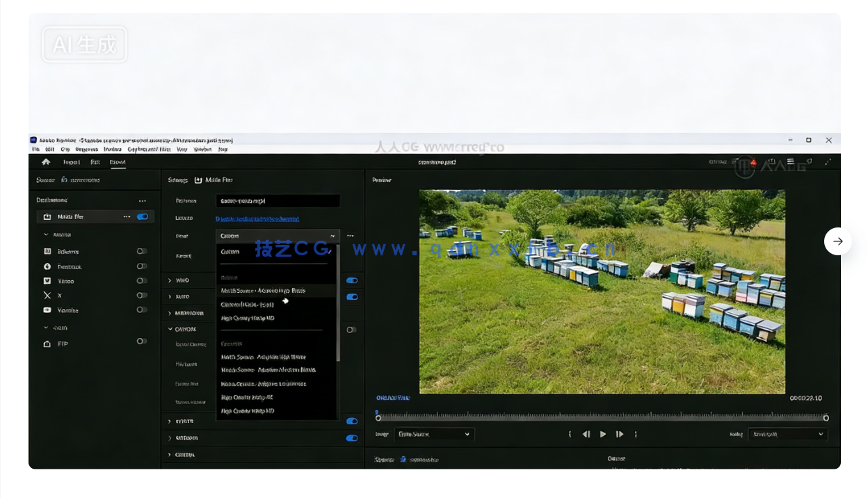Click the notification bell icon top right
868x498 pixels.
pos(754,161)
